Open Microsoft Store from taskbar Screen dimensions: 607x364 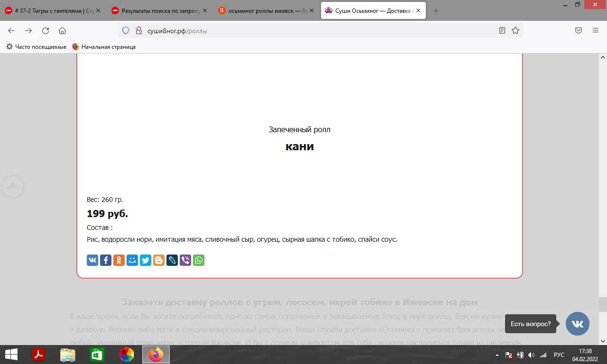(x=97, y=355)
